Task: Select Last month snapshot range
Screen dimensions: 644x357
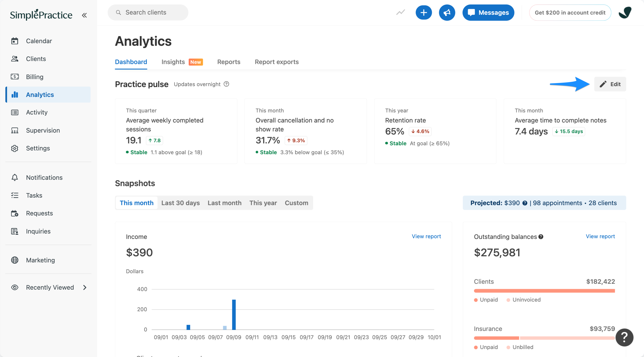Action: coord(225,203)
